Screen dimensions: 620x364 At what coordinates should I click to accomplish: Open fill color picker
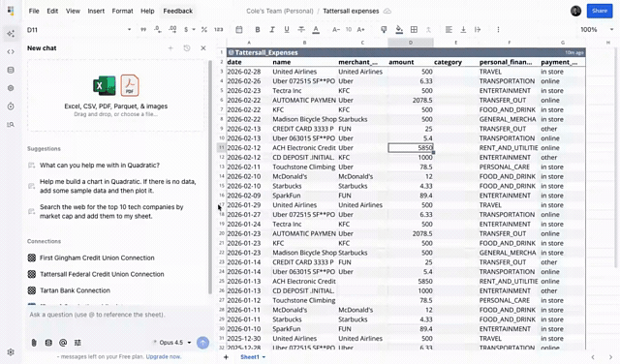pyautogui.click(x=399, y=30)
